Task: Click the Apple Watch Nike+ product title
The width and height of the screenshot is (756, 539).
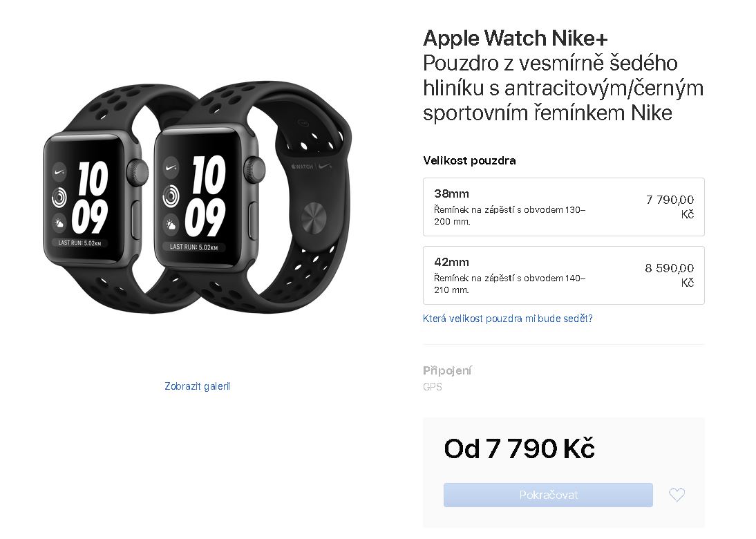Action: point(516,38)
